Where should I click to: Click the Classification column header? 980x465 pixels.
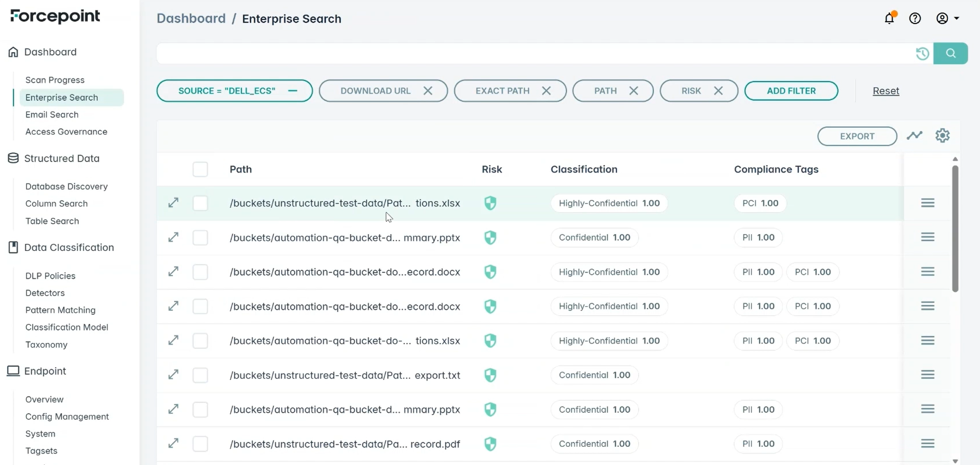[584, 169]
